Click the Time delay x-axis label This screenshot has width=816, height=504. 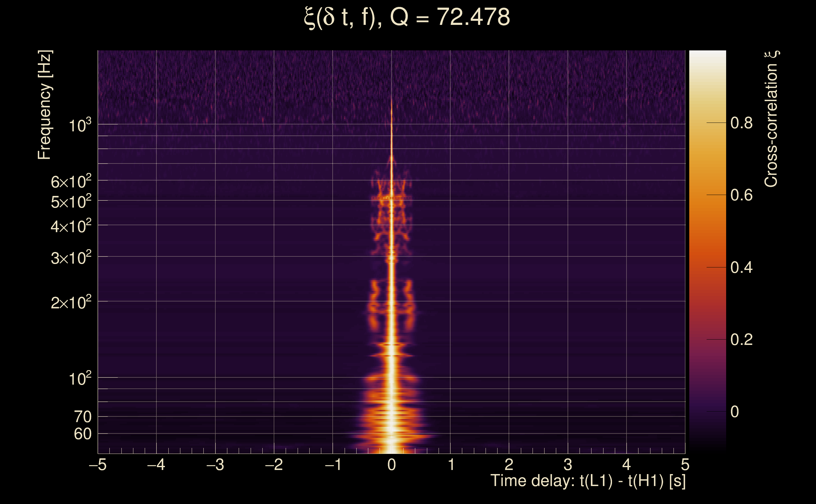click(588, 481)
